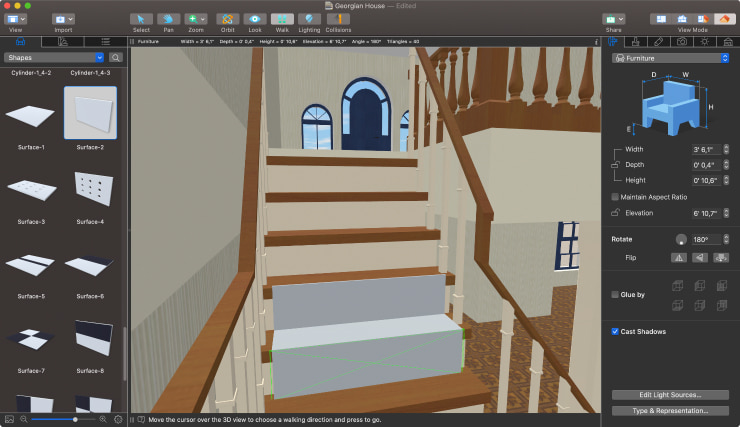Select the Surface-8 thumbnail
The height and width of the screenshot is (427, 740).
point(93,338)
